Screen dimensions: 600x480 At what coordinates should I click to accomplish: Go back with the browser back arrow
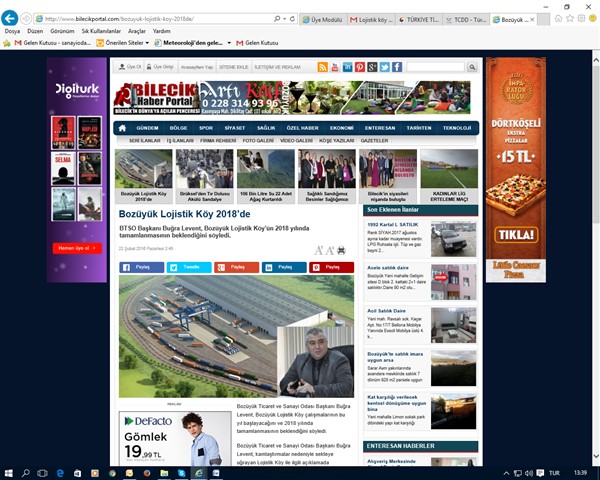click(x=10, y=18)
